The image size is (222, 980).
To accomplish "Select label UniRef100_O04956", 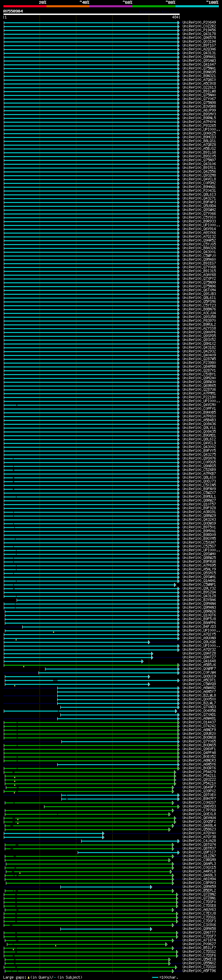I will click(x=199, y=711).
